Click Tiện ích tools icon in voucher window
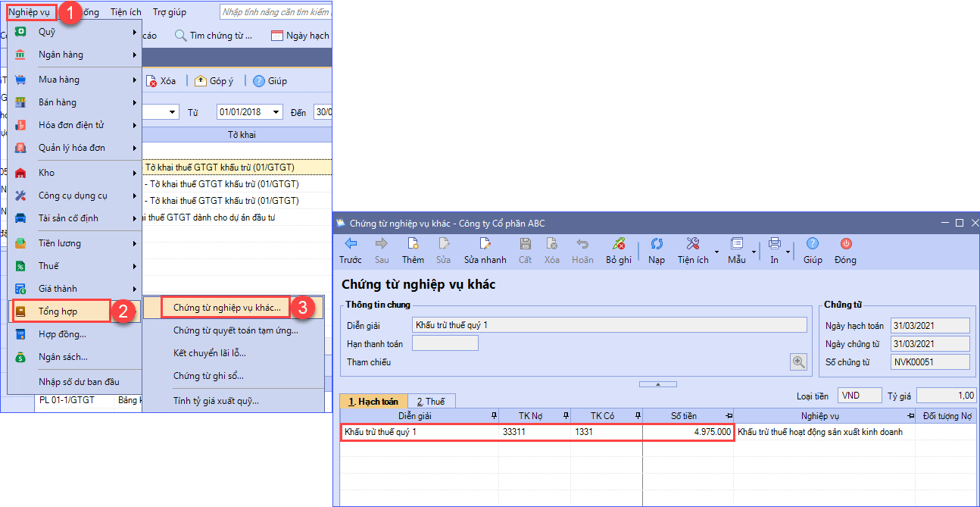This screenshot has height=507, width=980. coord(693,244)
